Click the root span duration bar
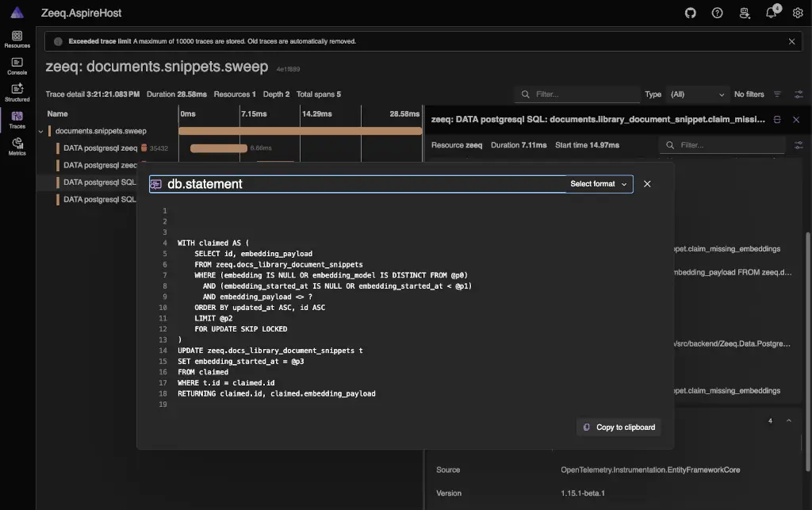This screenshot has height=510, width=812. click(301, 131)
